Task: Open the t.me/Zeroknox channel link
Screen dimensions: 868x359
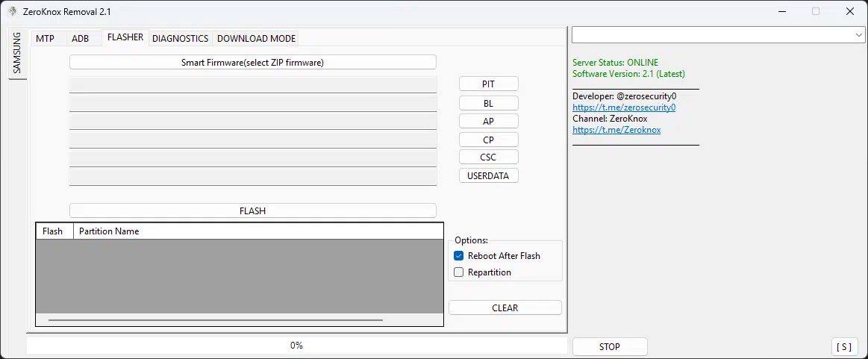Action: click(x=616, y=129)
